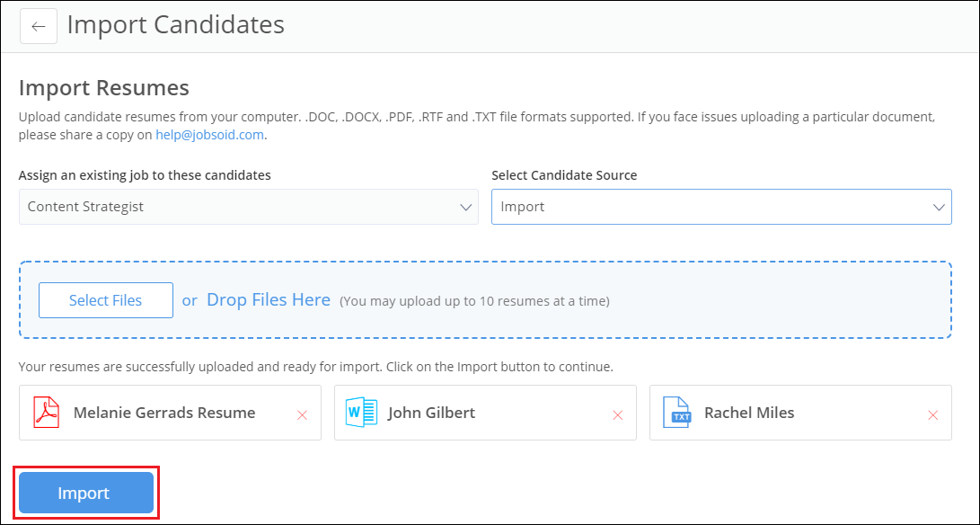Open the help@jobsoid.com email link
The image size is (980, 525).
click(x=209, y=135)
